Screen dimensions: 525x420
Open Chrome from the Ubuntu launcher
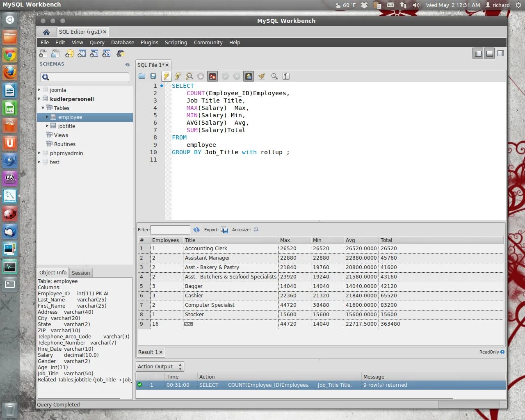point(10,55)
